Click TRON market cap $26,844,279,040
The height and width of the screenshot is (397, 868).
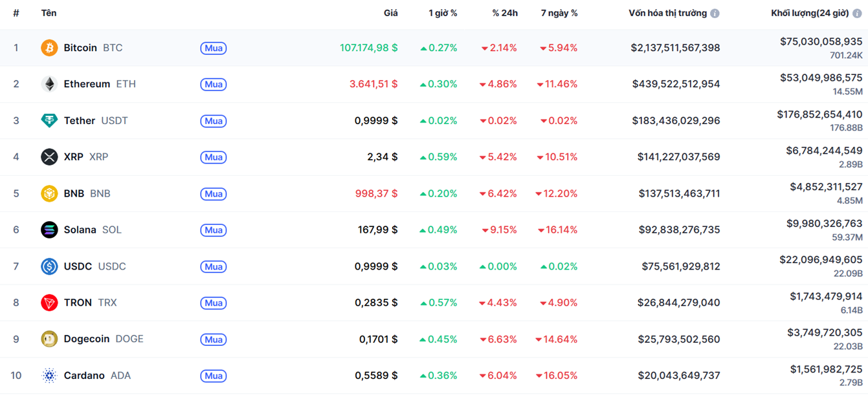pyautogui.click(x=678, y=303)
